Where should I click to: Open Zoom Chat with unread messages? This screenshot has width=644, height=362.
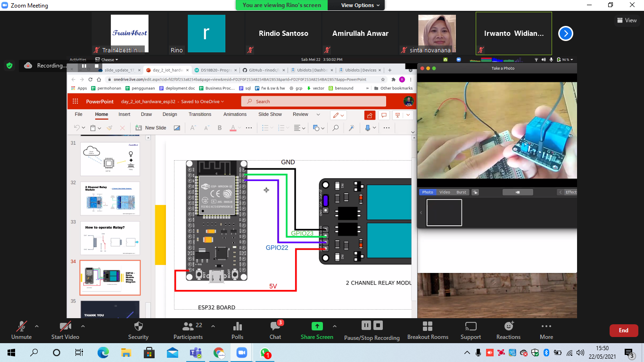(x=275, y=327)
